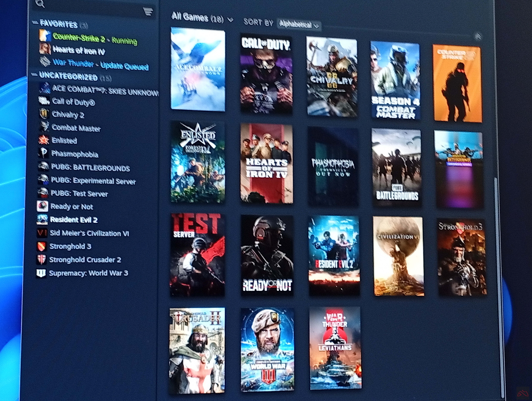Open the Call of Duty cover

(x=267, y=74)
